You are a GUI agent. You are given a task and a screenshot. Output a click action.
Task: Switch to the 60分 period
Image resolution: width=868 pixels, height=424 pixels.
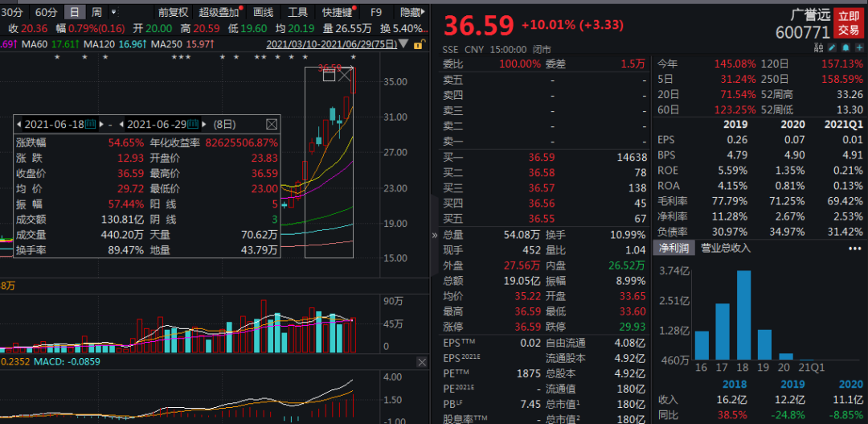point(46,11)
